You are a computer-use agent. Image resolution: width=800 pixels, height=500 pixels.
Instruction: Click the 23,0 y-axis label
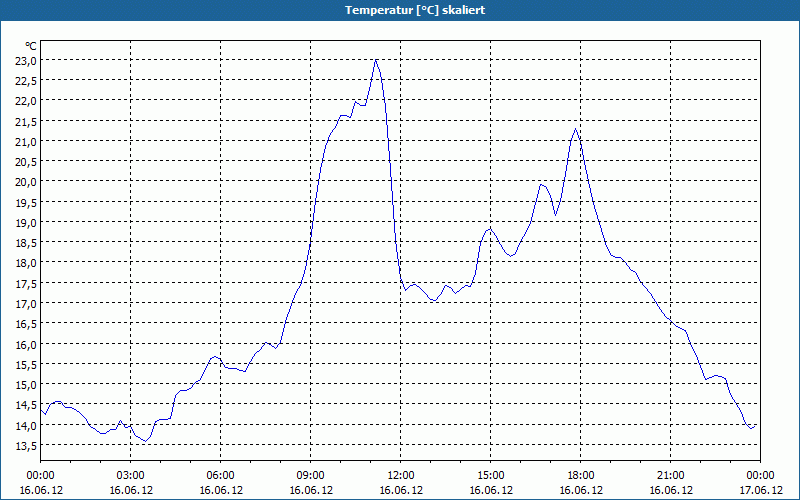click(x=27, y=61)
